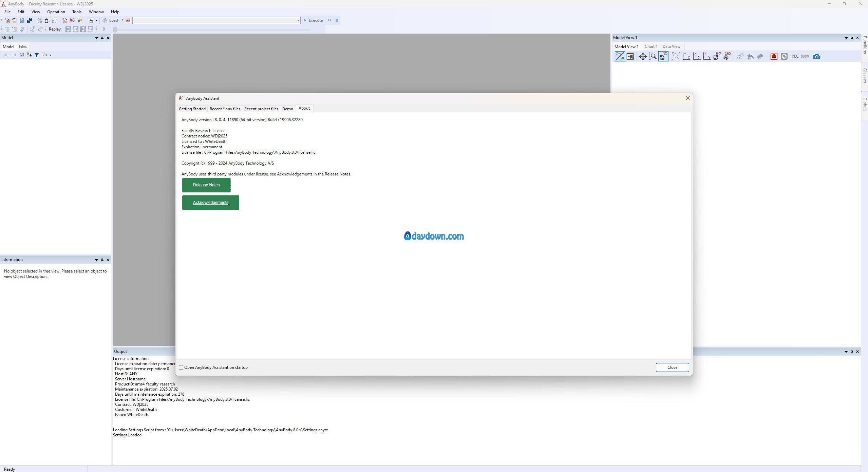The image size is (868, 472).
Task: Pin the Information panel
Action: pos(102,260)
